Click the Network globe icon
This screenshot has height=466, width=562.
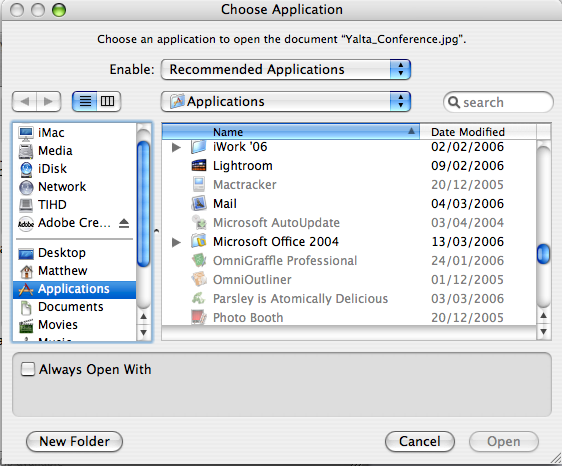click(x=26, y=187)
